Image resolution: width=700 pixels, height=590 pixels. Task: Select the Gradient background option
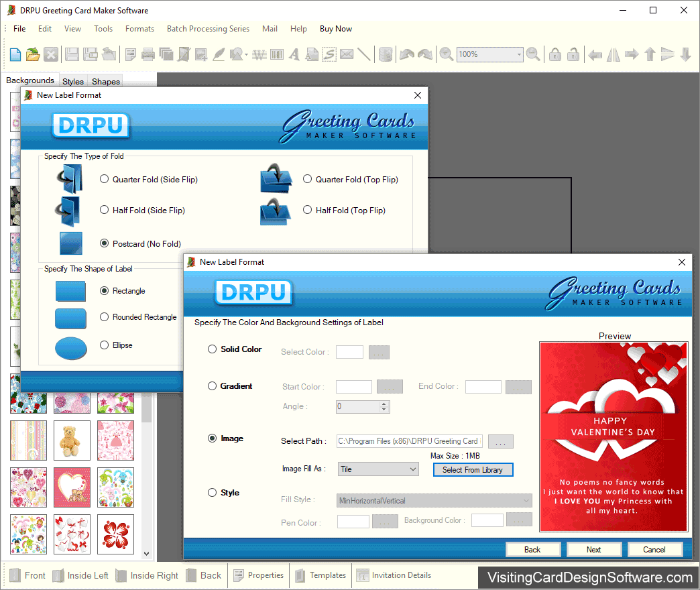pos(212,386)
